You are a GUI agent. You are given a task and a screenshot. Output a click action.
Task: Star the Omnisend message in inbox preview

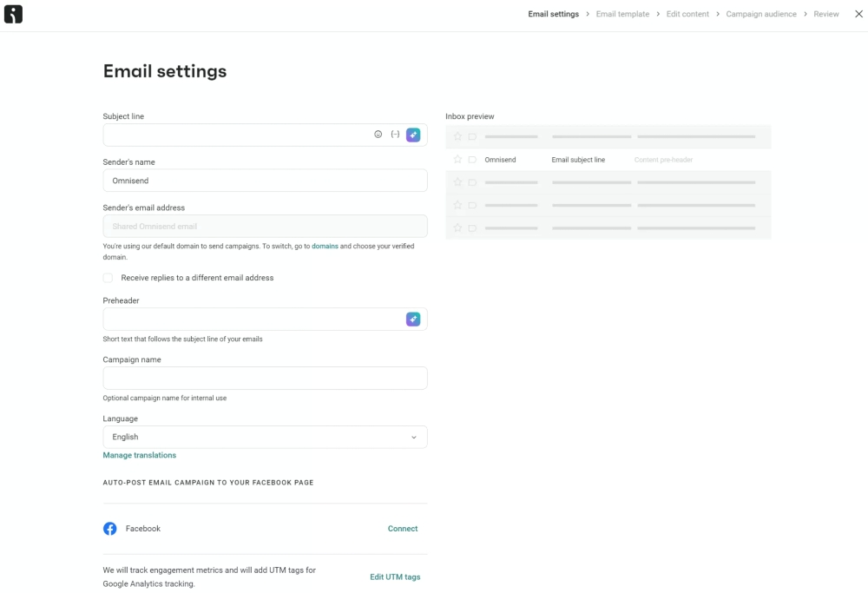click(x=457, y=160)
